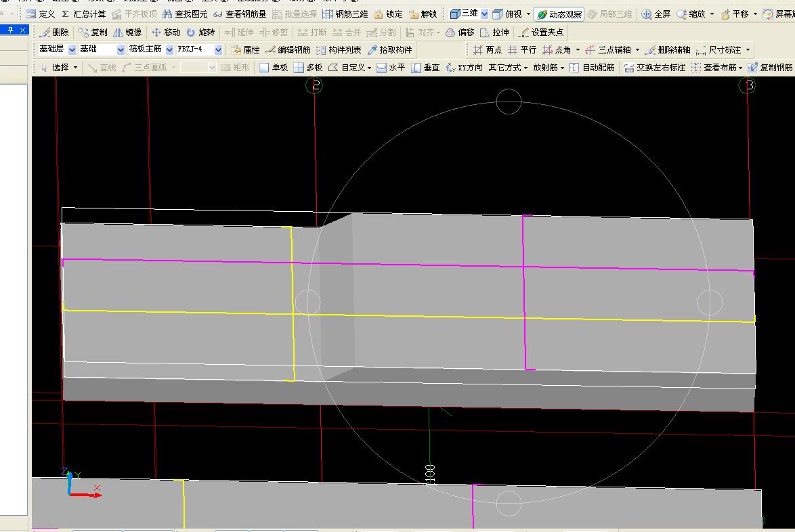795x532 pixels.
Task: Click 点角 point-angle axis tool
Action: (x=557, y=49)
